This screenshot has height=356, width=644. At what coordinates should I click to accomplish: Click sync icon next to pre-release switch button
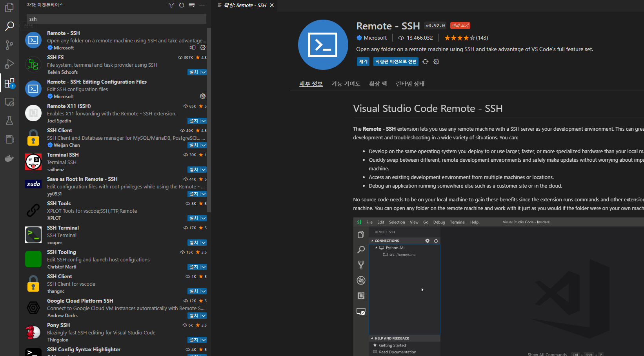(425, 62)
